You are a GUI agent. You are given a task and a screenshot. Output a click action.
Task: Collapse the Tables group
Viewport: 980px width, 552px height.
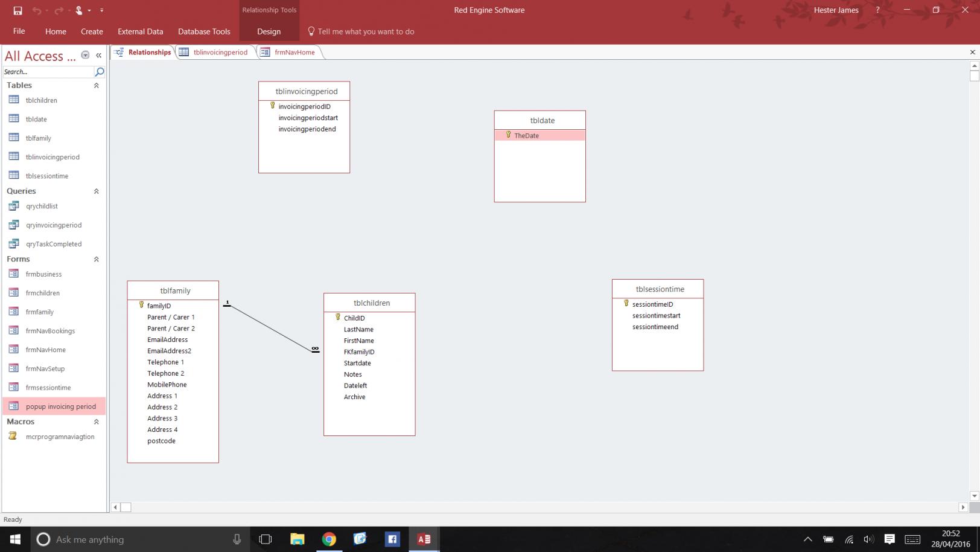[96, 86]
